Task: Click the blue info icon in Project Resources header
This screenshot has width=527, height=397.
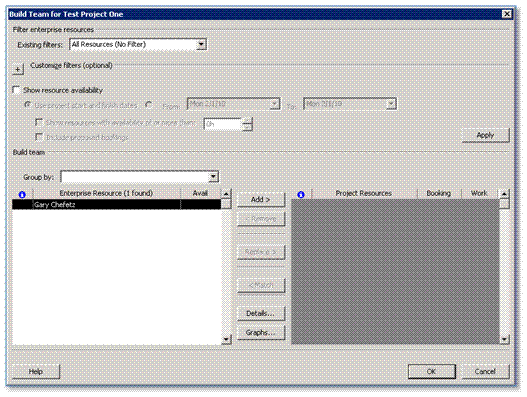Action: [x=301, y=194]
